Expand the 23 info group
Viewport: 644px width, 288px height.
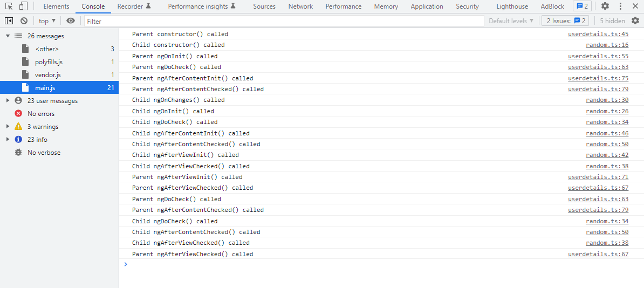[8, 140]
